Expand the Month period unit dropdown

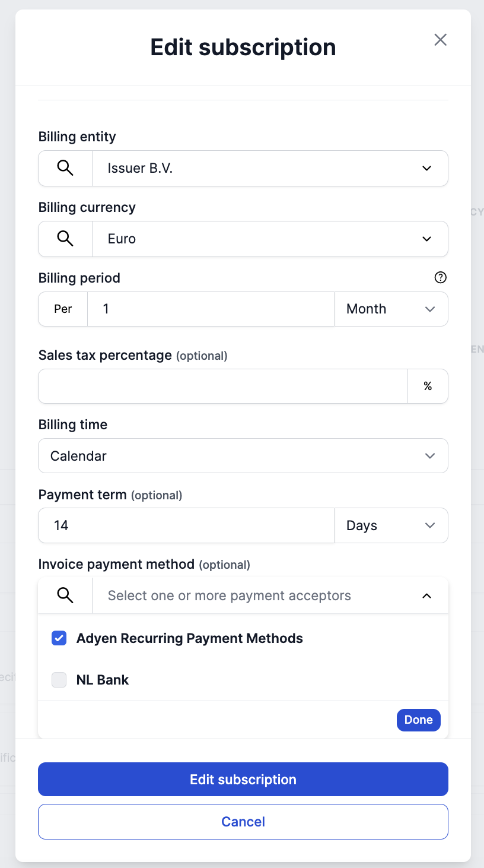click(x=391, y=309)
